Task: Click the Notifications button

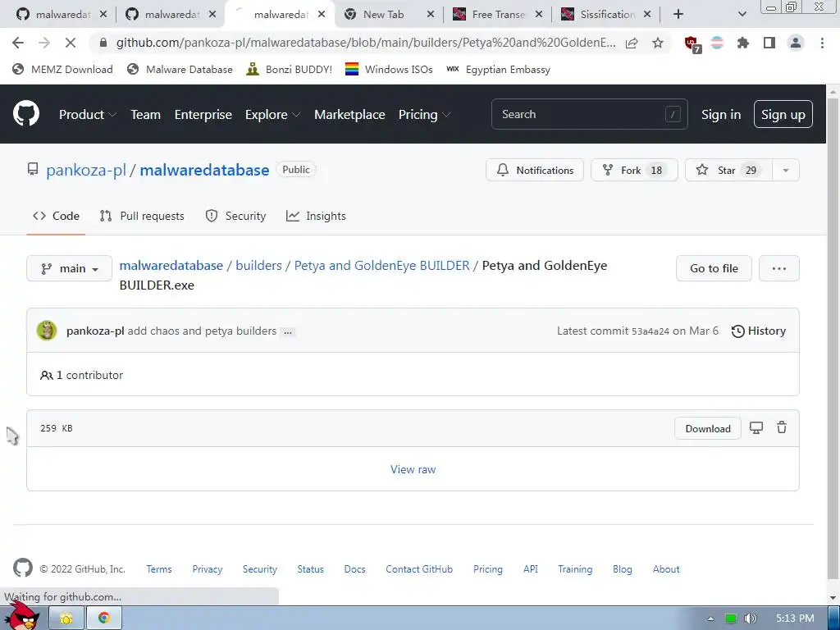Action: 535,171
